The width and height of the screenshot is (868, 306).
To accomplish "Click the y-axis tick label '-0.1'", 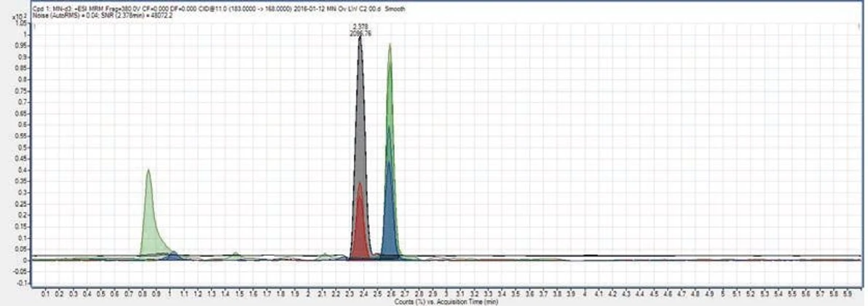I will [20, 283].
